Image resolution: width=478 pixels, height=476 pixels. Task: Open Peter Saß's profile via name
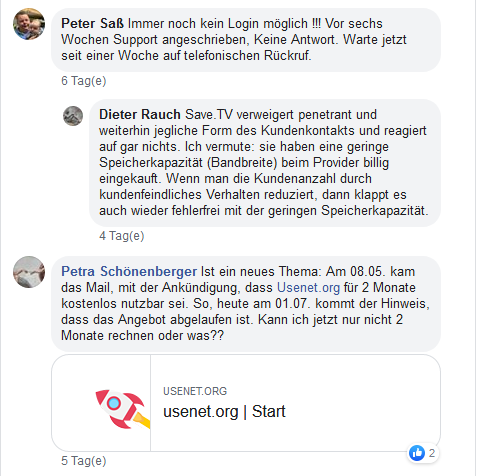(92, 24)
